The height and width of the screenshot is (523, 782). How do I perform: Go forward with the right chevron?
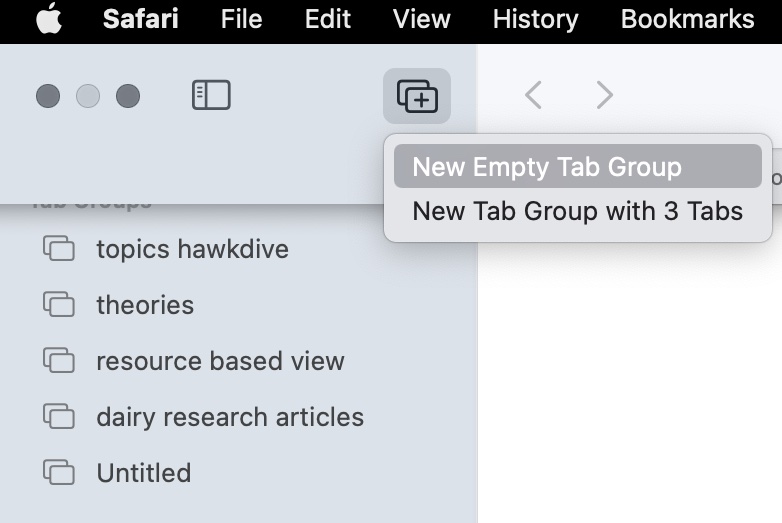point(604,96)
